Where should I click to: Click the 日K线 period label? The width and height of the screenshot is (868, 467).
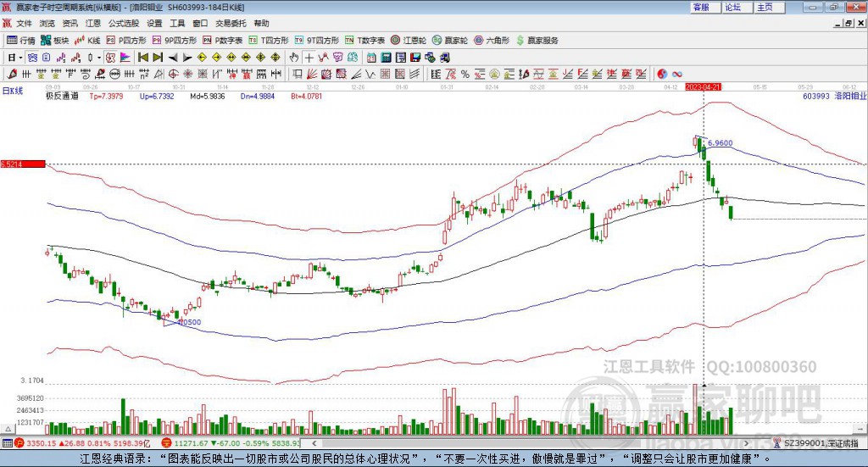[13, 91]
